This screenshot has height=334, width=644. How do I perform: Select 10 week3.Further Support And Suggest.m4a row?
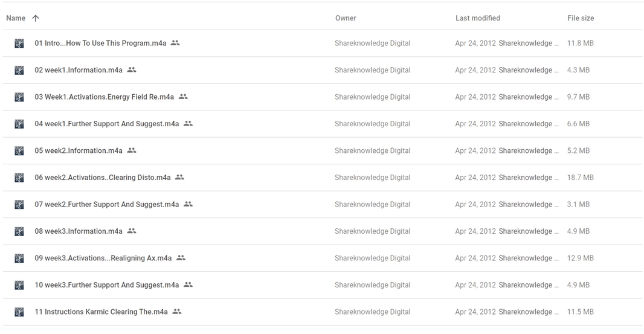pyautogui.click(x=323, y=285)
